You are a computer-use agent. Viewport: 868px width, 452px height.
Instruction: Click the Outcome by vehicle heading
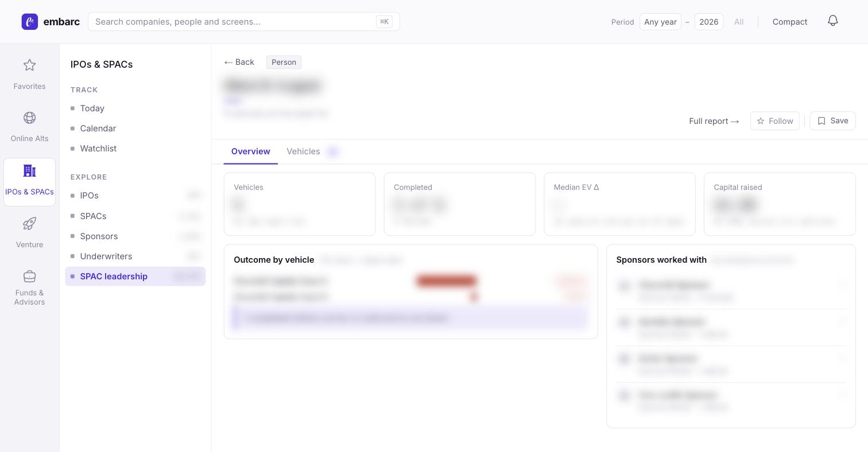click(x=274, y=260)
